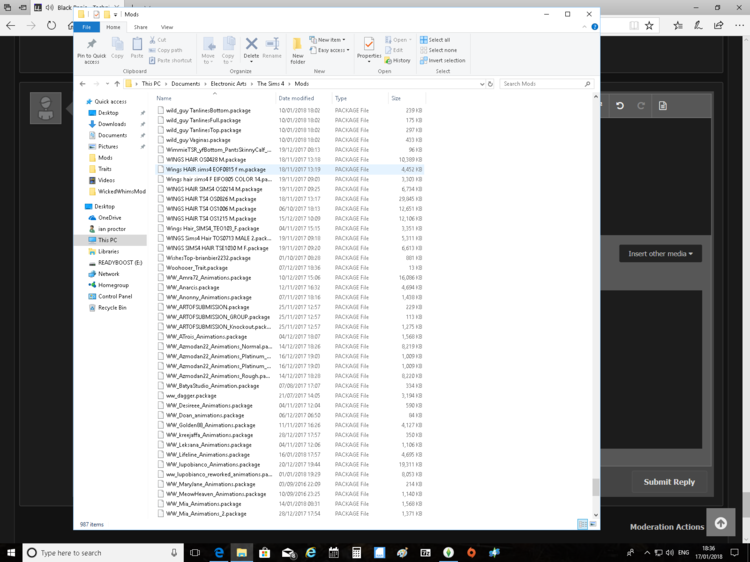Sort by the Name column header

164,98
